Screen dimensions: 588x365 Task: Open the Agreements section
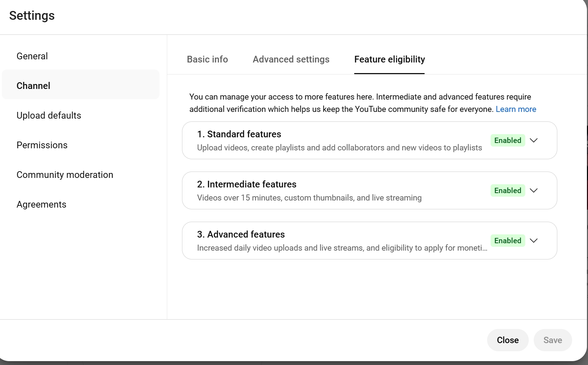click(41, 204)
